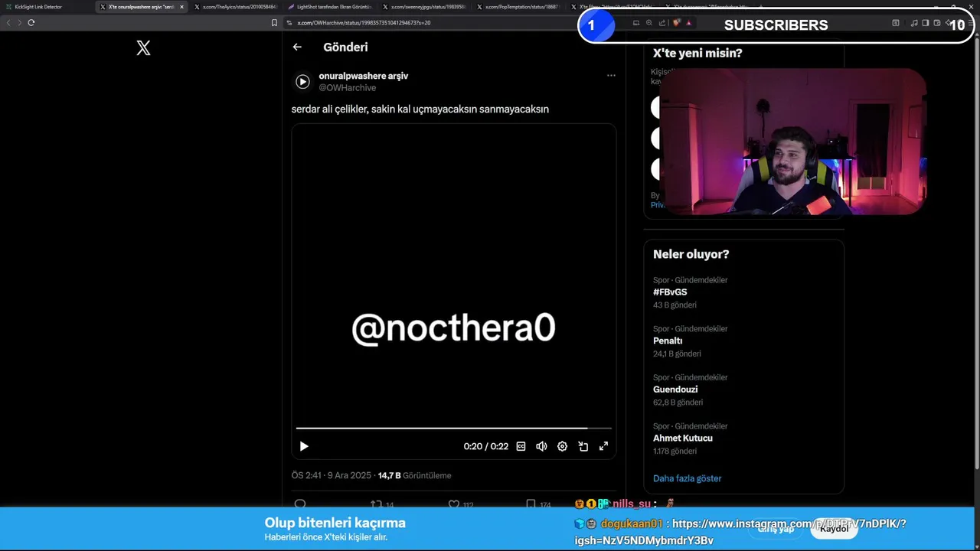The width and height of the screenshot is (980, 551).
Task: Open the X logo home link
Action: tap(143, 48)
